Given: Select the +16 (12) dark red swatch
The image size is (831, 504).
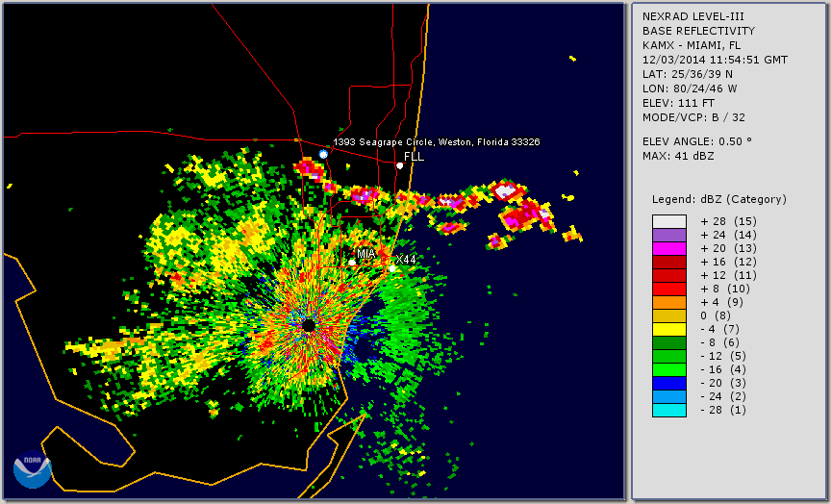Looking at the screenshot, I should pyautogui.click(x=669, y=263).
